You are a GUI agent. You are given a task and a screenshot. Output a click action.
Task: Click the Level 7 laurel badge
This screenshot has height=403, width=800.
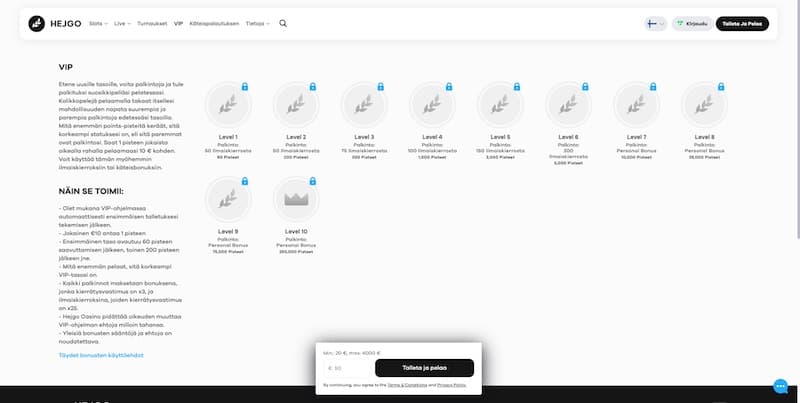tap(636, 105)
